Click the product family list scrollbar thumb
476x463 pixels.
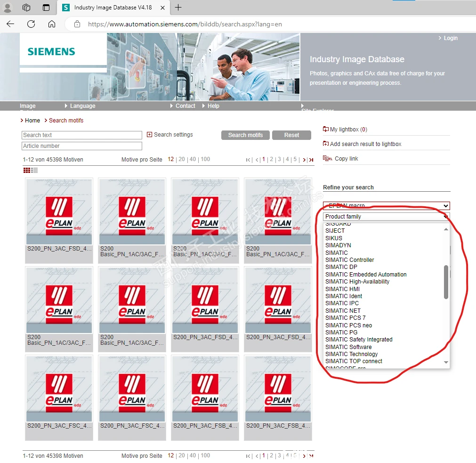[x=446, y=282]
